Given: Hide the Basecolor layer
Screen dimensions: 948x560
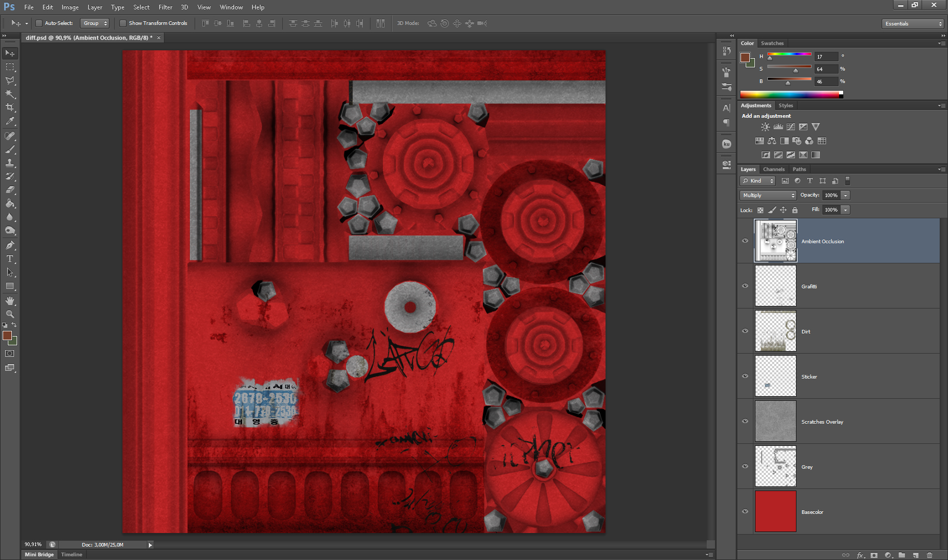Looking at the screenshot, I should tap(745, 511).
